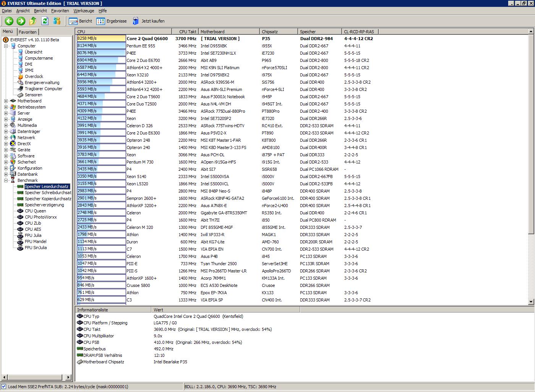Click the Informationsliste column header
Image resolution: width=535 pixels, height=392 pixels.
point(113,310)
